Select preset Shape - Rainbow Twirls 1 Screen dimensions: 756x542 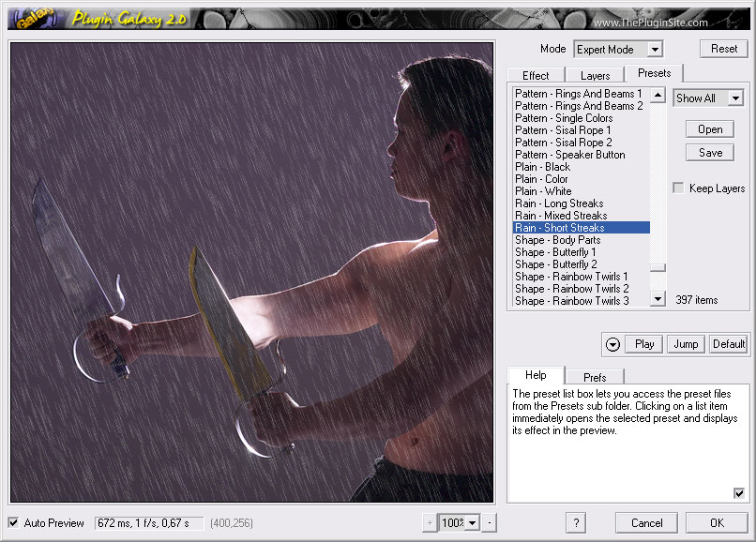pos(582,277)
